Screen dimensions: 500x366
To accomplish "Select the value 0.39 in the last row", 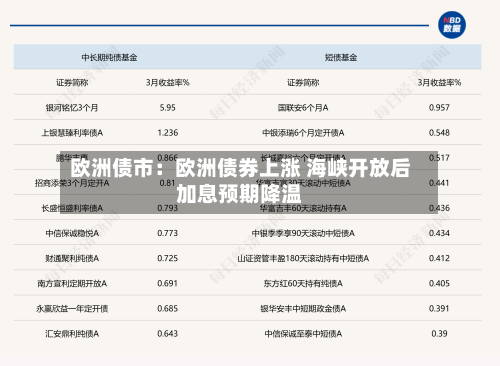I will click(439, 333).
